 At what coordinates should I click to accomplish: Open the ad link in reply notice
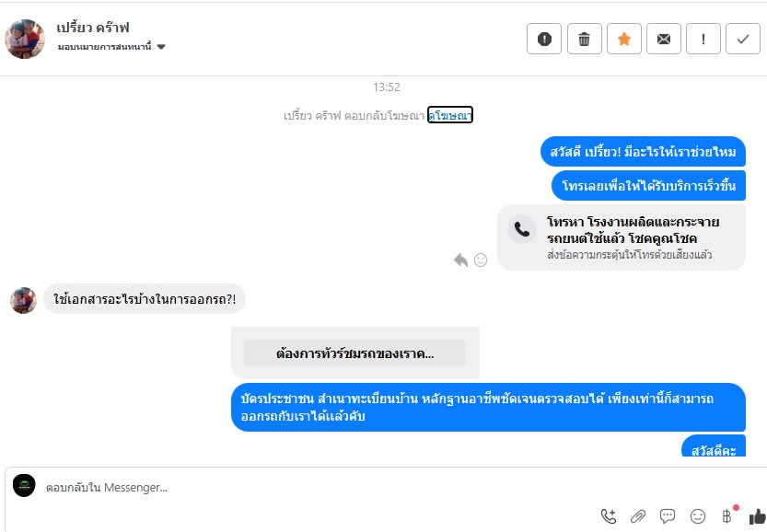450,115
